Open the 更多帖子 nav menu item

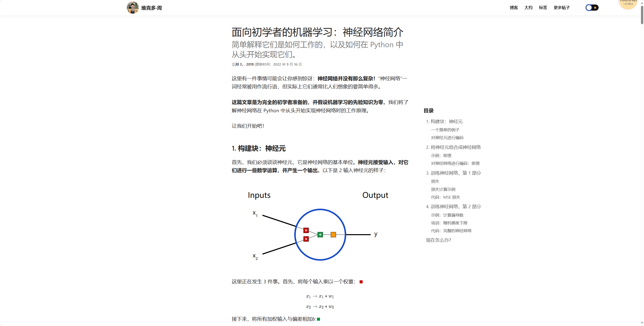(x=561, y=8)
